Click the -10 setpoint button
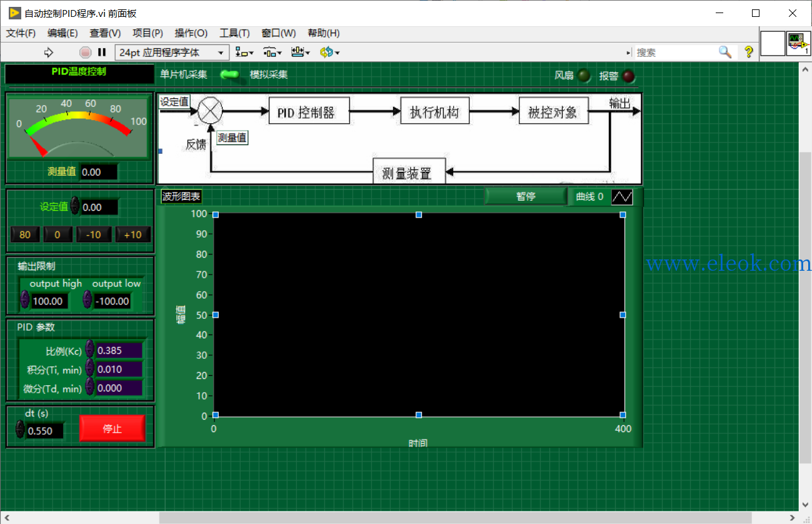Image resolution: width=812 pixels, height=524 pixels. tap(94, 235)
